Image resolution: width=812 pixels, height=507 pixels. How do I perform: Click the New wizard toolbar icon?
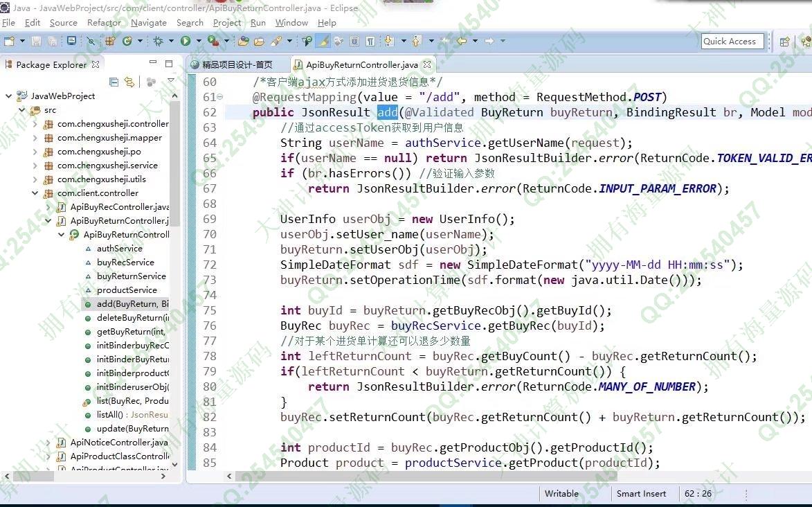(9, 41)
